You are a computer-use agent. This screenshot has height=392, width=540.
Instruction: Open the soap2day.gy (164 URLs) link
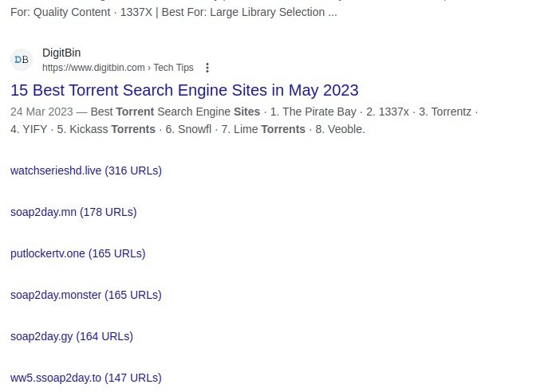coord(72,336)
